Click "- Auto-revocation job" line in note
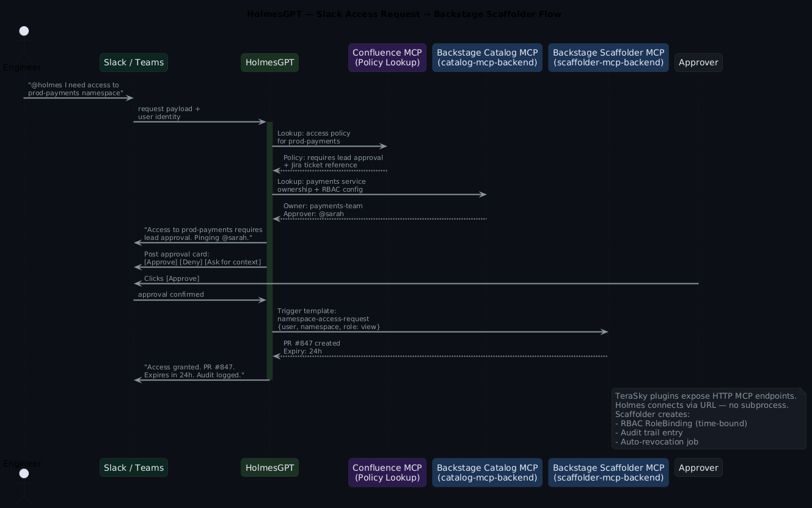 tap(657, 442)
